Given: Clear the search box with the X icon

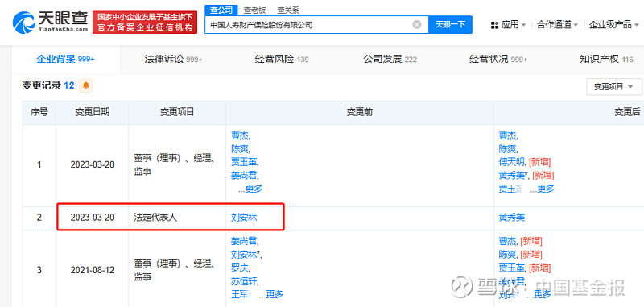Looking at the screenshot, I should (x=417, y=25).
